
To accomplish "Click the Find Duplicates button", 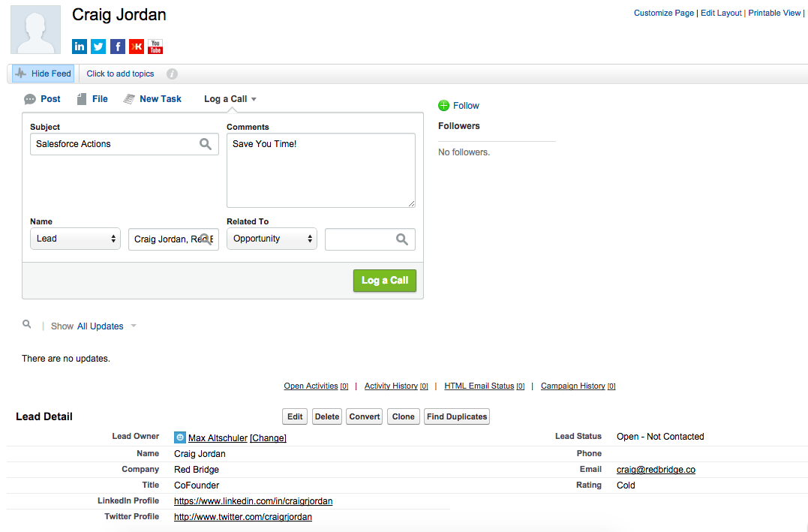I will (457, 416).
